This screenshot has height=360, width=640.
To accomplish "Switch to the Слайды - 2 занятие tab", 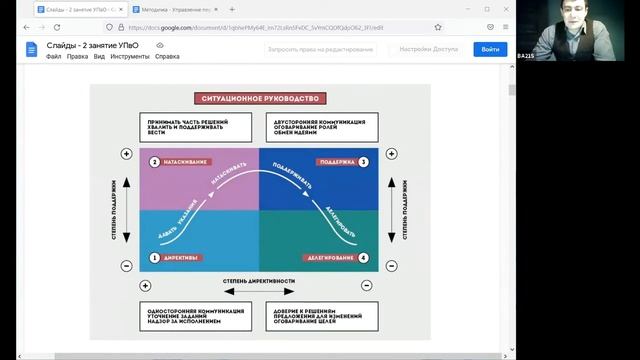I will click(81, 9).
